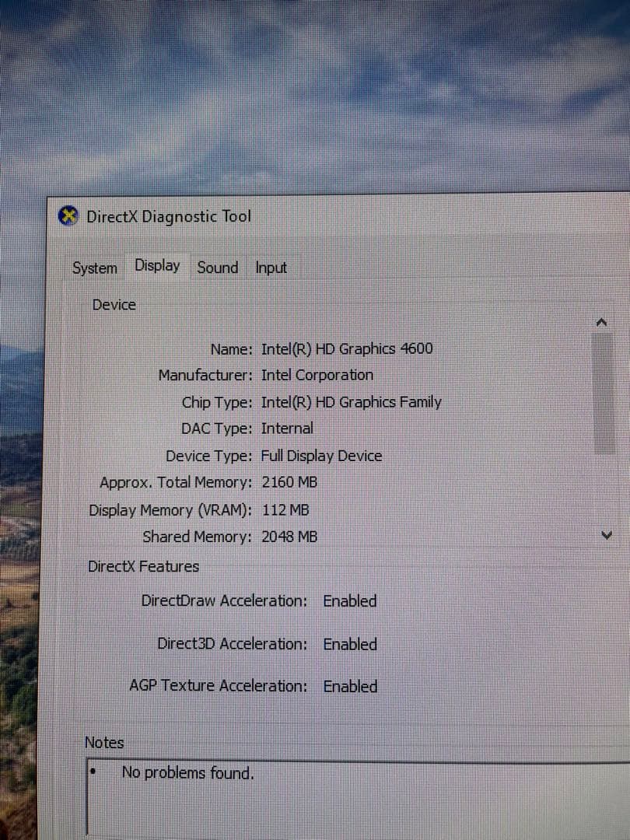
Task: Click the Device group label
Action: point(114,305)
